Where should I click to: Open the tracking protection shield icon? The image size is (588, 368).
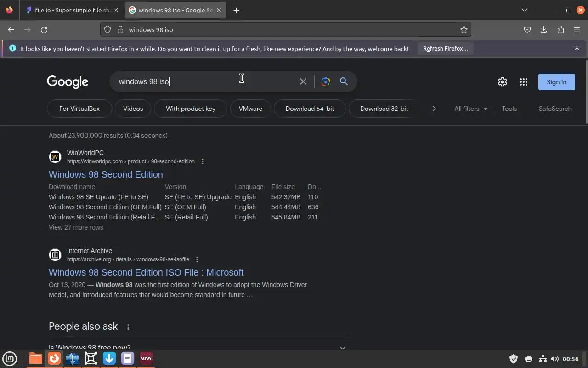[107, 29]
